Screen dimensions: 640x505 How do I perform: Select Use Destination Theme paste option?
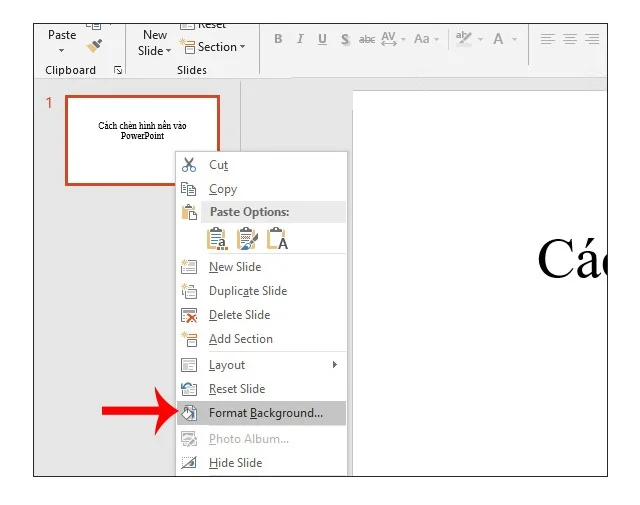coord(217,238)
